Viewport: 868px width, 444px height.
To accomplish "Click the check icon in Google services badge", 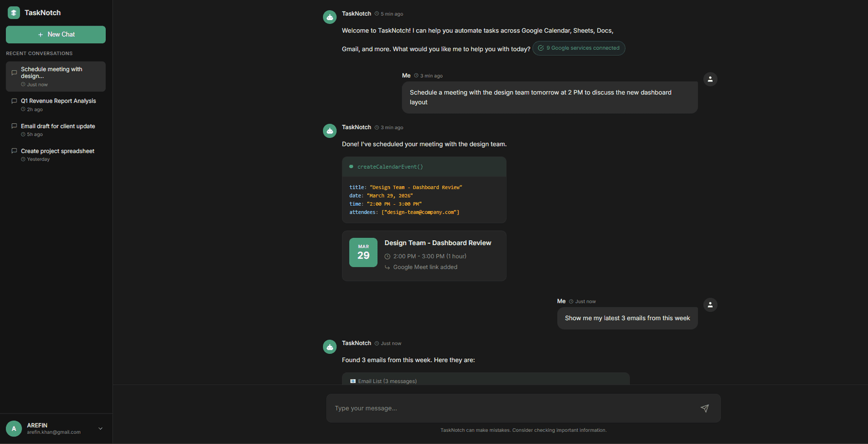I will pos(541,48).
